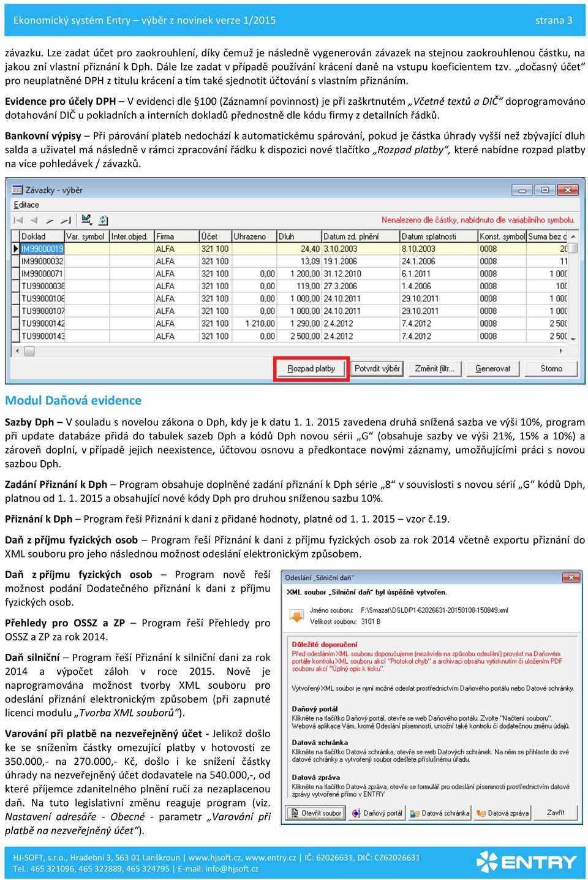
Task: Click the Uhrazeno column header
Action: point(254,236)
